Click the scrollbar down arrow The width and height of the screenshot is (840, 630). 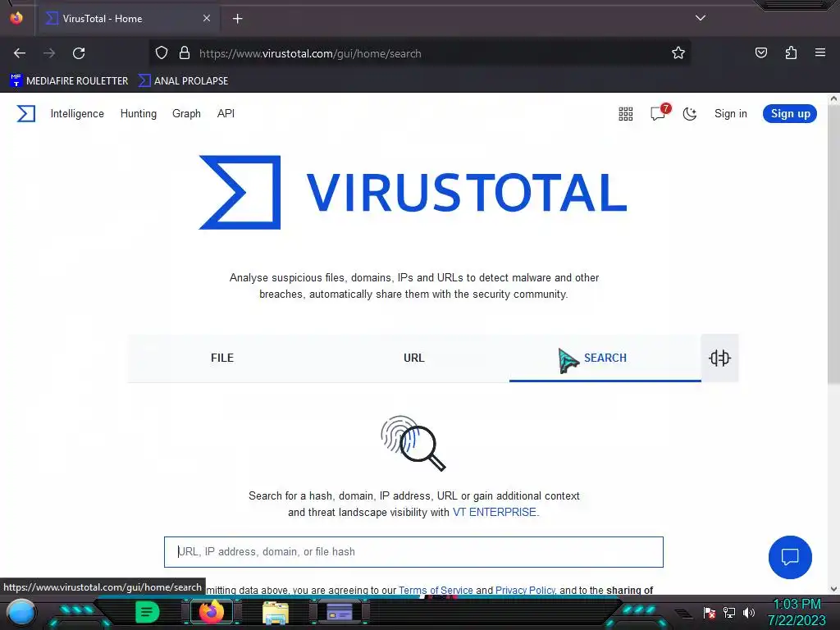pos(833,589)
